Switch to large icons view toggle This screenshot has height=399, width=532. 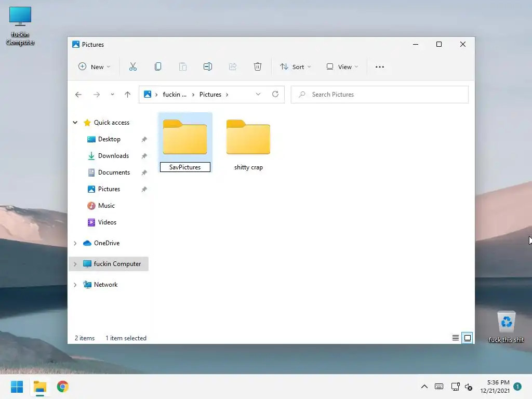467,338
